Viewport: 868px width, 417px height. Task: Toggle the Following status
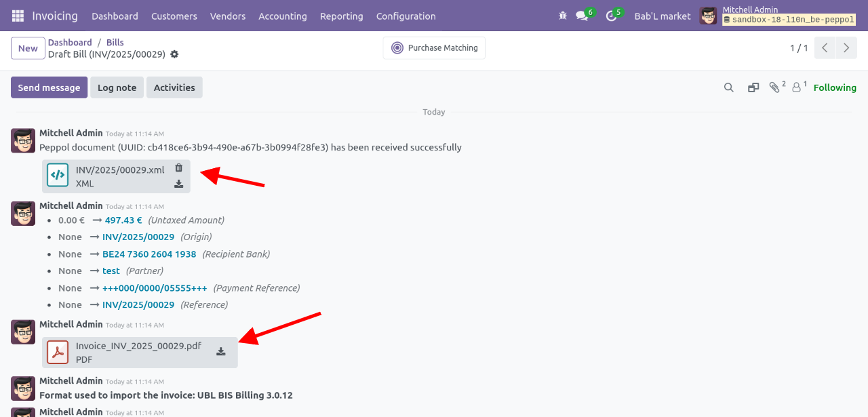coord(835,87)
